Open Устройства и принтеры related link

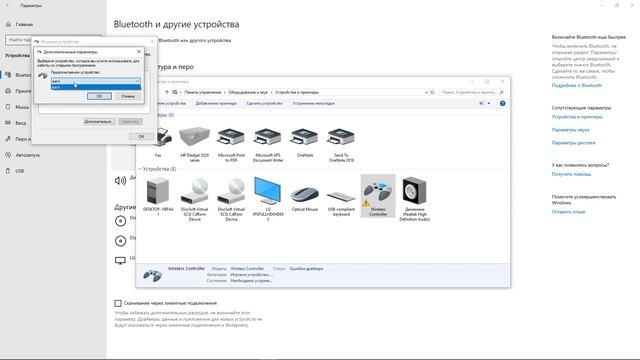point(577,117)
